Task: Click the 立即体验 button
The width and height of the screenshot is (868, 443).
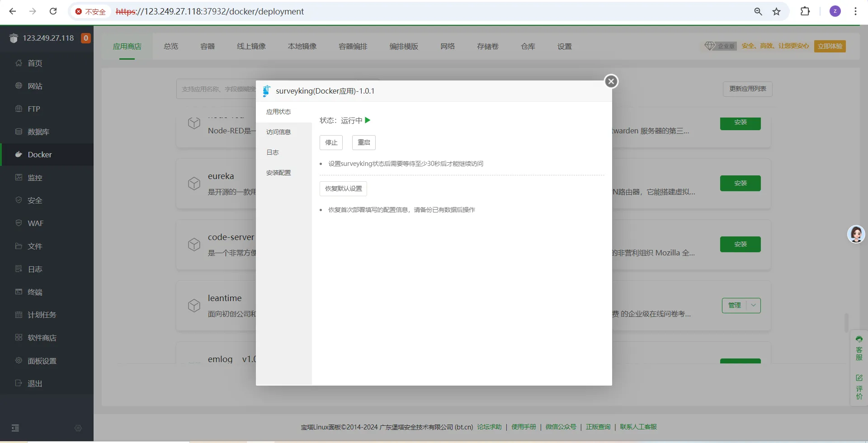Action: click(x=830, y=46)
